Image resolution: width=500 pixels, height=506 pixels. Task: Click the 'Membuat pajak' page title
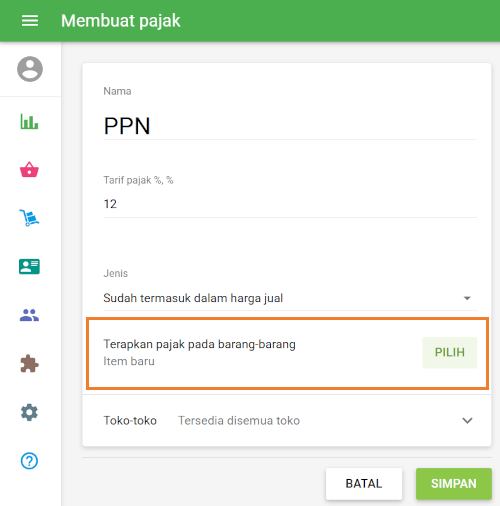120,21
